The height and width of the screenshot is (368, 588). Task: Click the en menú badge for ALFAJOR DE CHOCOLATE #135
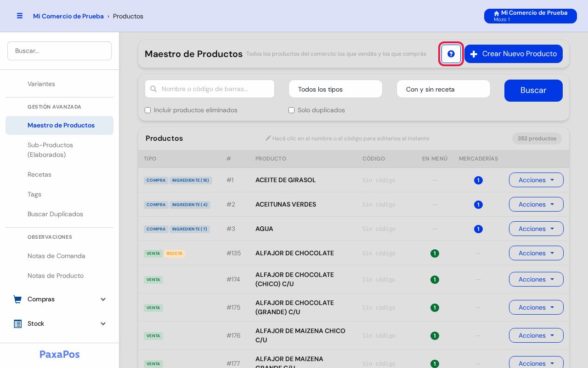click(435, 253)
